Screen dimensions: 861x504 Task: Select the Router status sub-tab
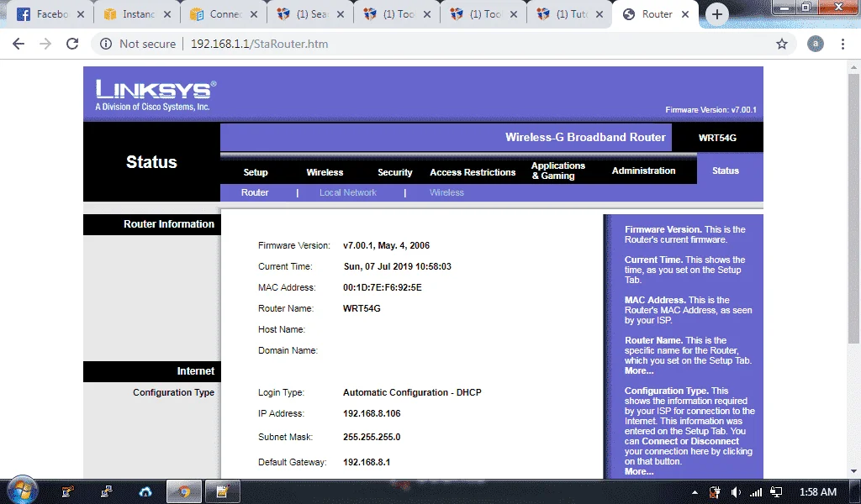click(255, 192)
